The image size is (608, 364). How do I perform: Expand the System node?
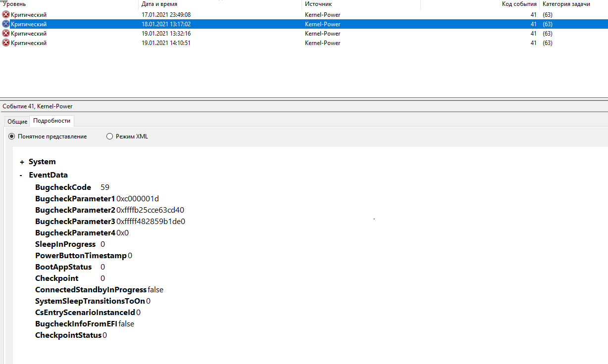point(22,162)
